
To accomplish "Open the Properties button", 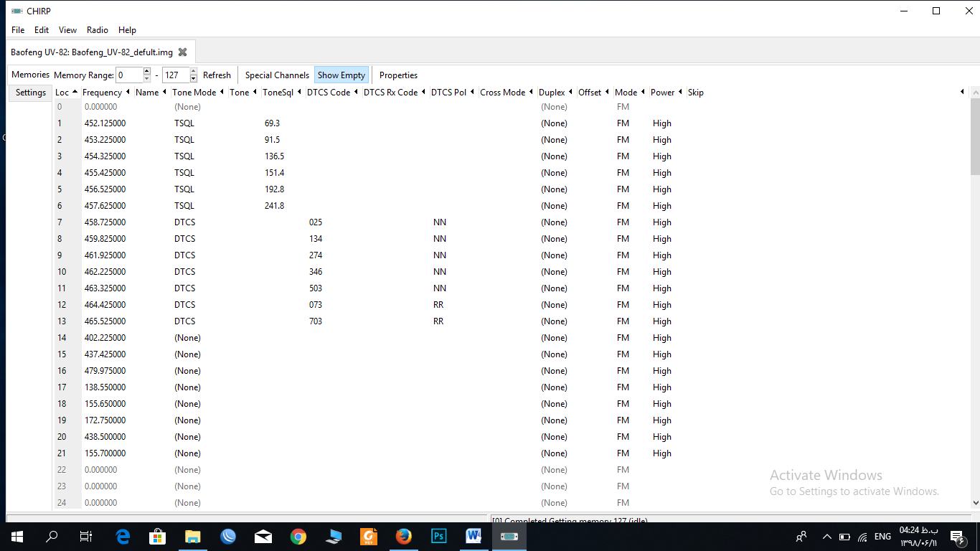I will pyautogui.click(x=398, y=75).
